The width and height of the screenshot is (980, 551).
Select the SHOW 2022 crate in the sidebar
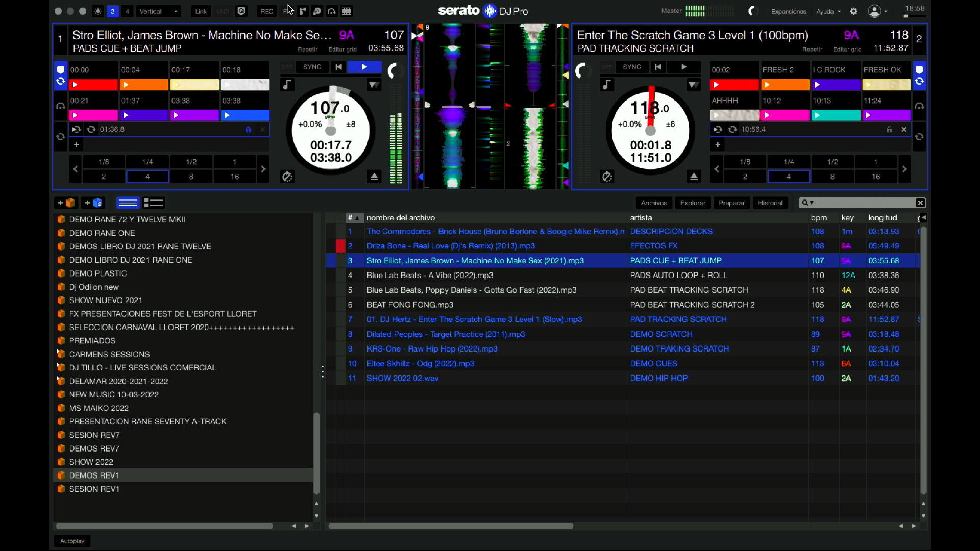coord(91,462)
